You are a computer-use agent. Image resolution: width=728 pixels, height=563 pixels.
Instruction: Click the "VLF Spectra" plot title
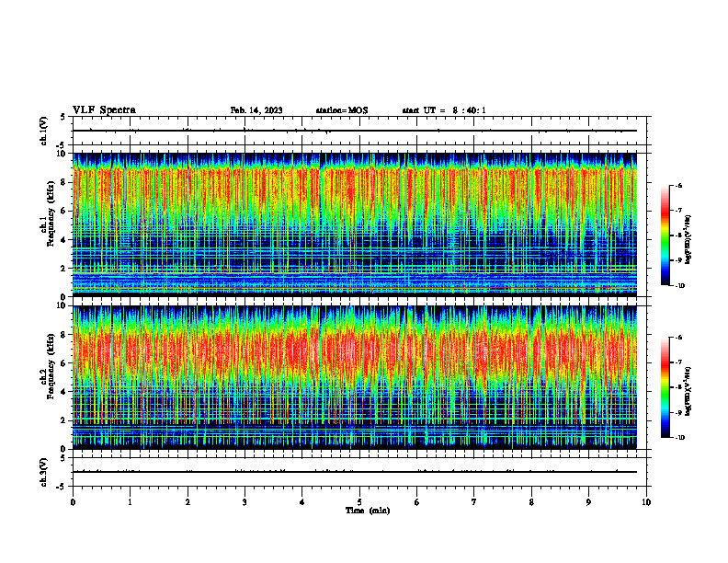[x=104, y=110]
